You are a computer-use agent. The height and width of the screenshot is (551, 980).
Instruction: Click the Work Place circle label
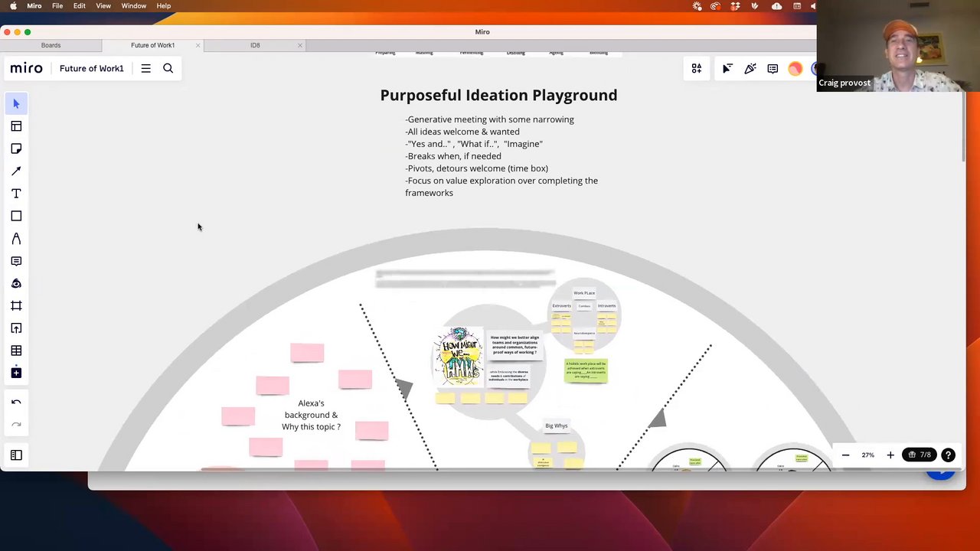[584, 293]
